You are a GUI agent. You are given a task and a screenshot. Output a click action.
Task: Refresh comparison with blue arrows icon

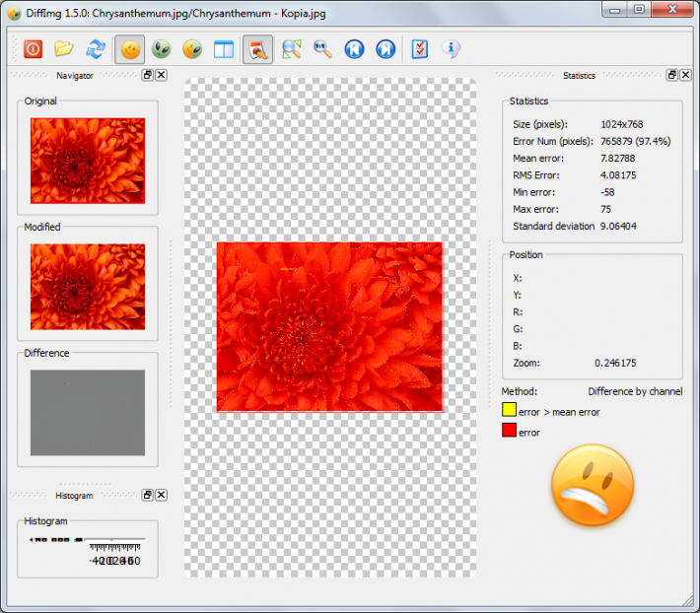[96, 49]
